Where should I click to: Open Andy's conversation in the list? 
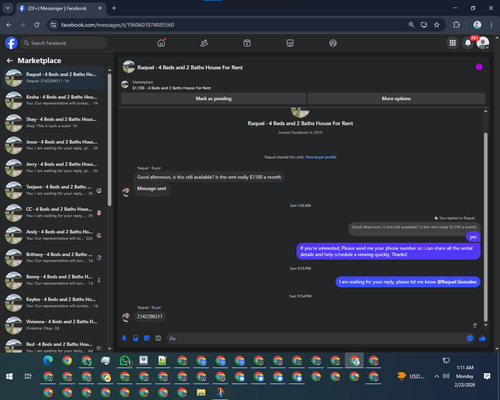[54, 235]
